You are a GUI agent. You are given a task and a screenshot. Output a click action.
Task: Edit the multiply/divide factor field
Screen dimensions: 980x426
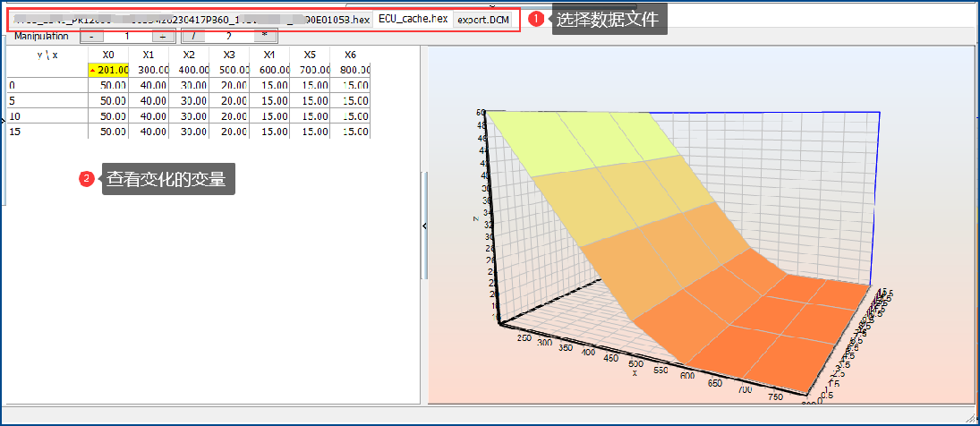click(x=229, y=36)
